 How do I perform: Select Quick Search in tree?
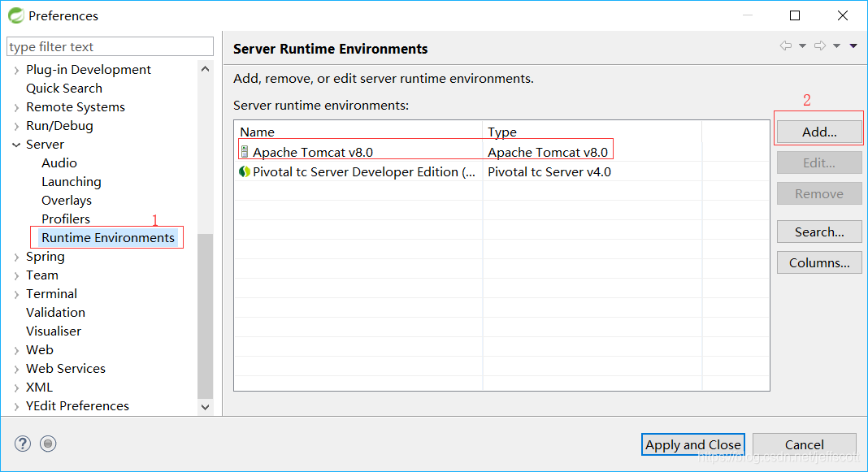(x=64, y=89)
